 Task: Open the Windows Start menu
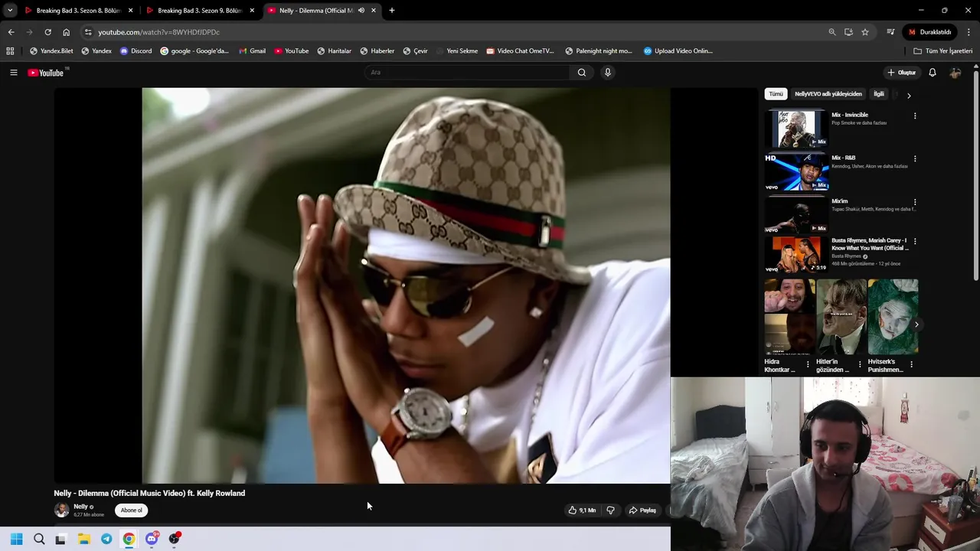(x=16, y=539)
